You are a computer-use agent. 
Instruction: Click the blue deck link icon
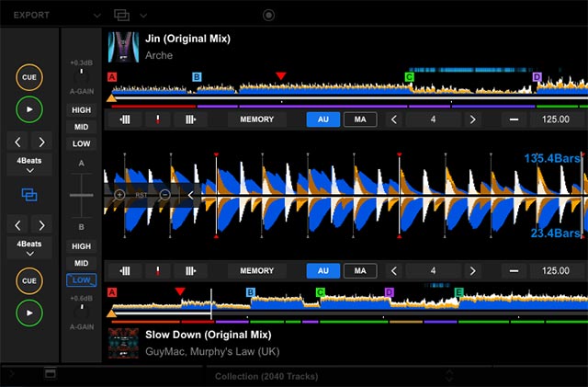[x=29, y=194]
